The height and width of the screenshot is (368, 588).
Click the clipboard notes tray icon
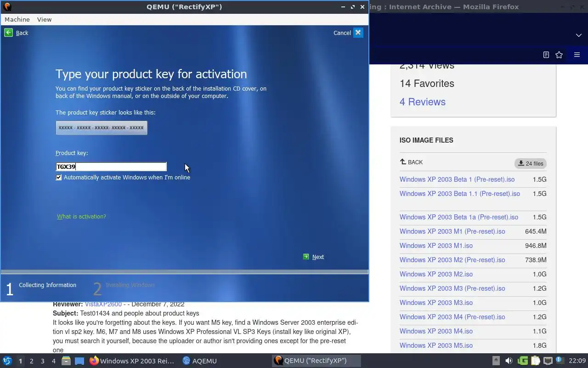point(535,361)
